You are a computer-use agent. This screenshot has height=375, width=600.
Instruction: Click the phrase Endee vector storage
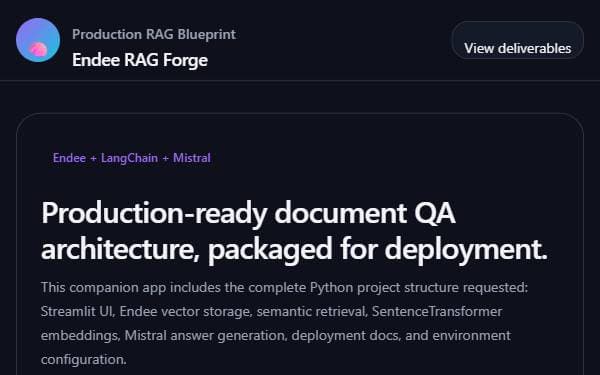tap(186, 312)
